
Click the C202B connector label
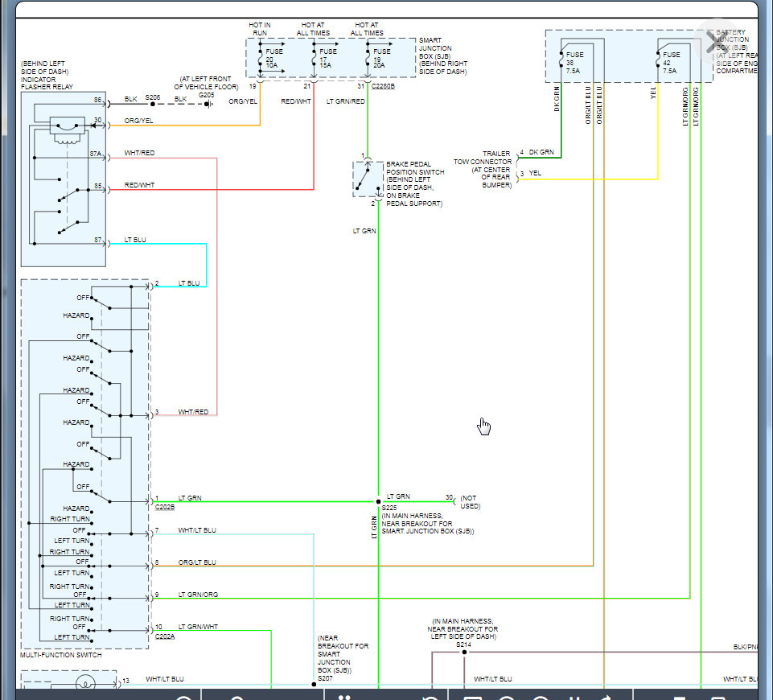165,508
